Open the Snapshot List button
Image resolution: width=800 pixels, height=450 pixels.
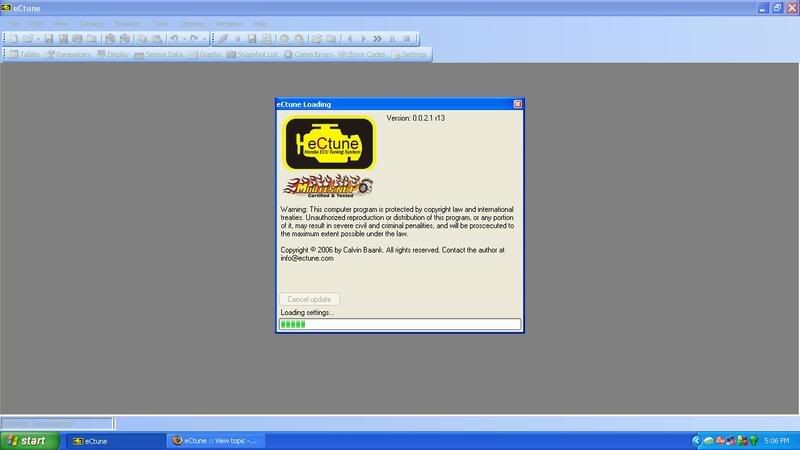pyautogui.click(x=252, y=54)
